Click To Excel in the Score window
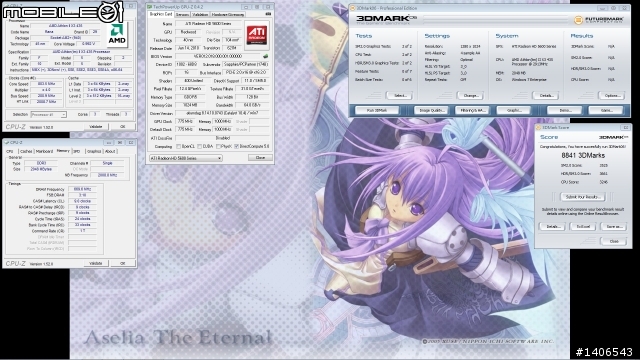Image resolution: width=640 pixels, height=360 pixels. tap(583, 227)
